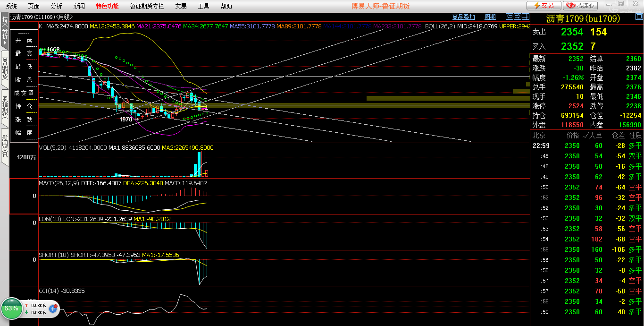The height and width of the screenshot is (326, 644).
Task: Click the tick row with volume 102
Action: [587, 239]
